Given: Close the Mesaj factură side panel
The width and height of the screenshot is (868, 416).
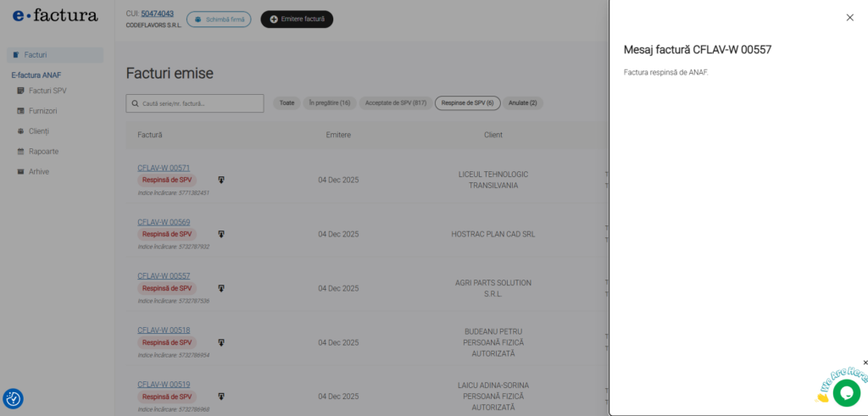Looking at the screenshot, I should pyautogui.click(x=849, y=18).
